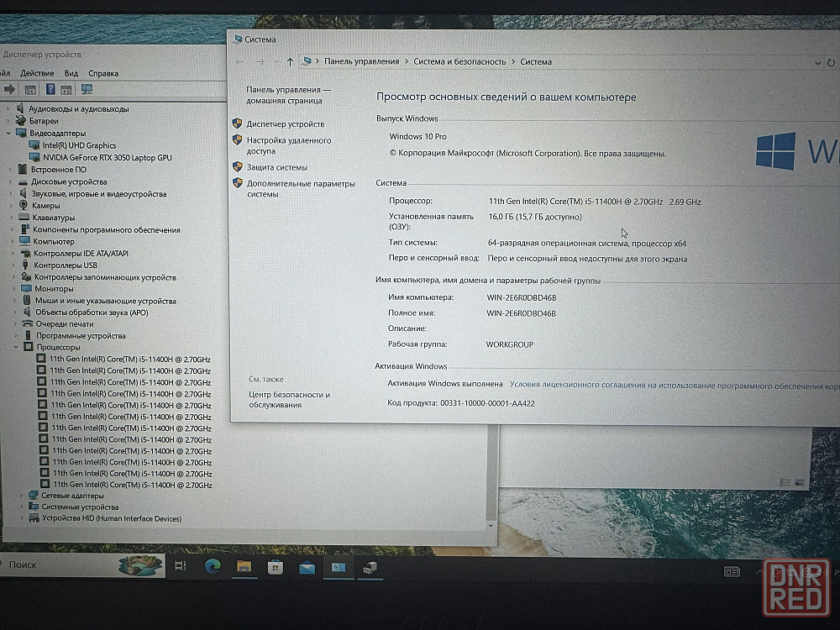Expand the Встроенное ПО category

(9, 170)
